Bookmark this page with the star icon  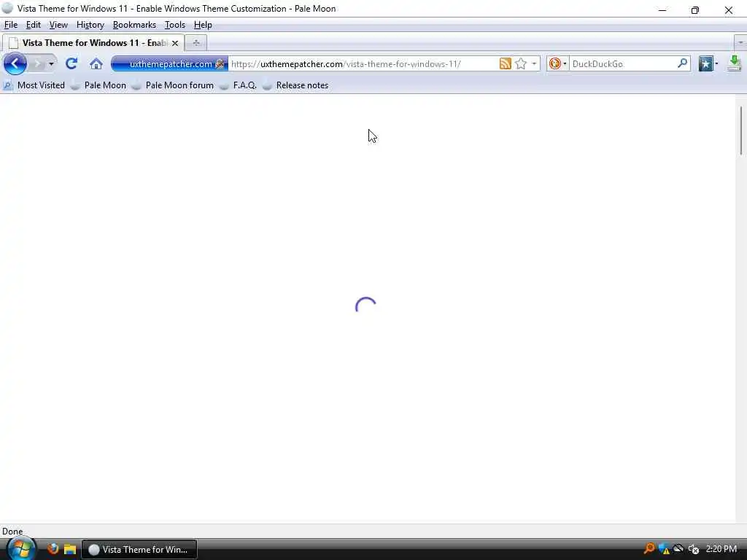pyautogui.click(x=521, y=64)
